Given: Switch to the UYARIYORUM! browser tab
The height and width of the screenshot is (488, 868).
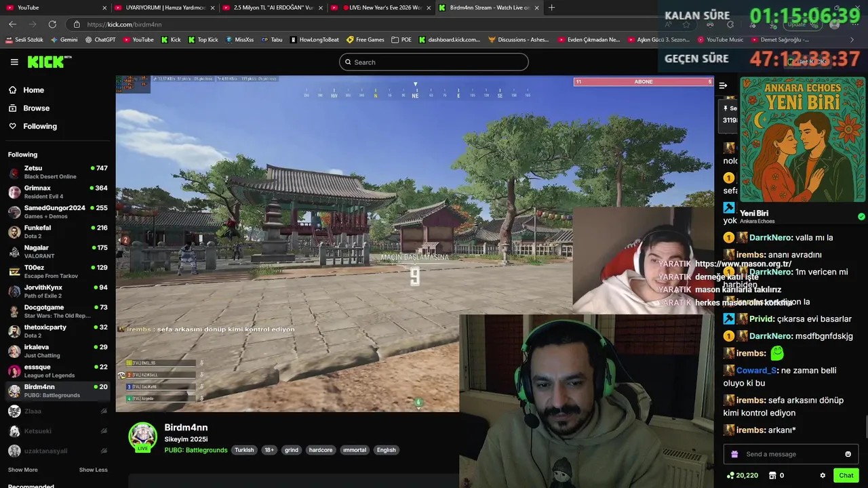Looking at the screenshot, I should click(x=165, y=7).
